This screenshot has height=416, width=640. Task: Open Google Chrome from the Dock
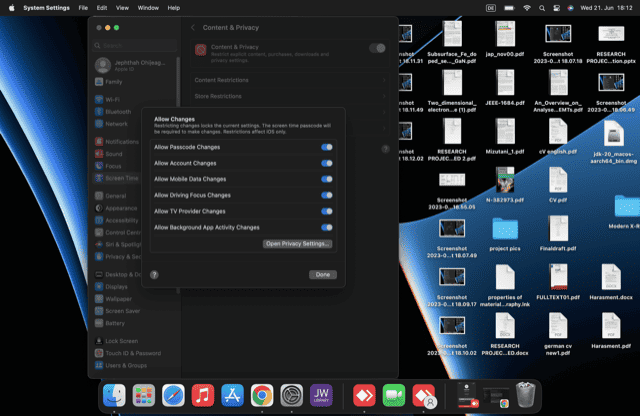pyautogui.click(x=262, y=395)
